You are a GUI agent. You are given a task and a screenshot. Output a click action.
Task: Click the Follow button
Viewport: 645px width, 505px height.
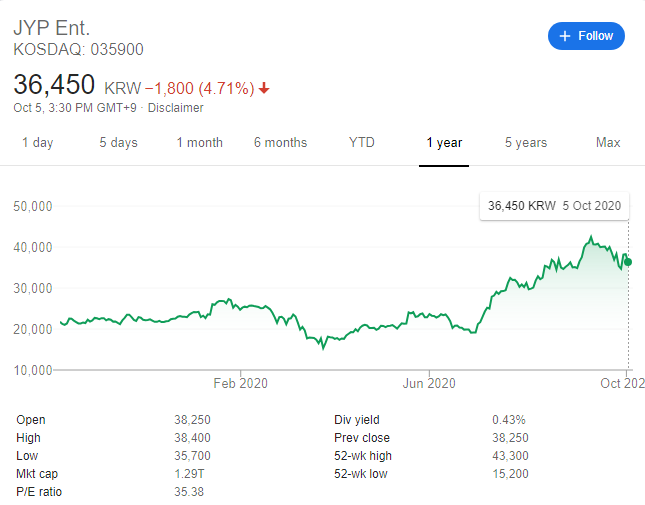(586, 36)
